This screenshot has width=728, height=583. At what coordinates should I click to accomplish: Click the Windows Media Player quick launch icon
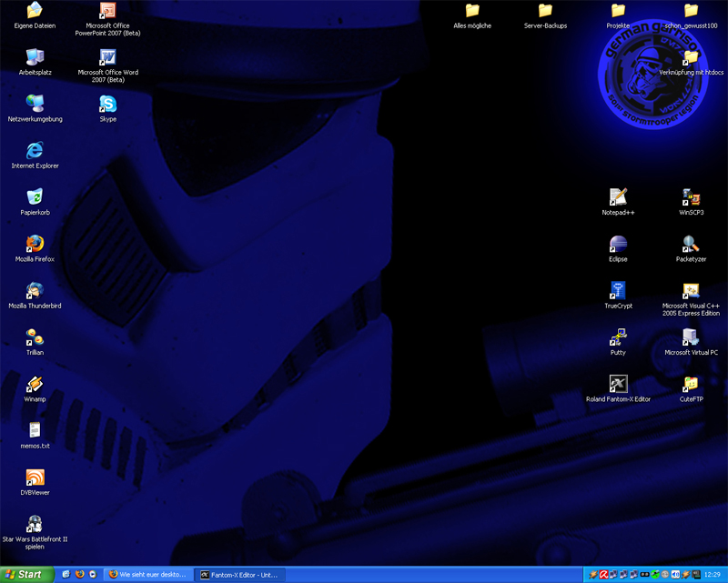pyautogui.click(x=93, y=575)
